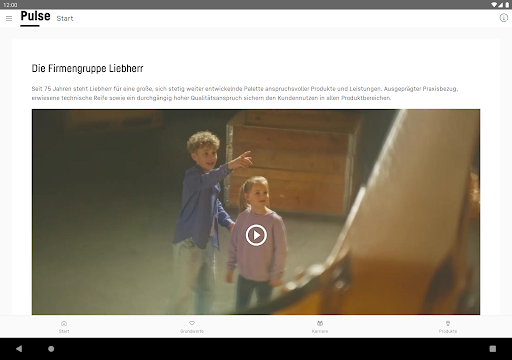The width and height of the screenshot is (512, 360).
Task: Go back using Android back arrow
Action: point(19,349)
